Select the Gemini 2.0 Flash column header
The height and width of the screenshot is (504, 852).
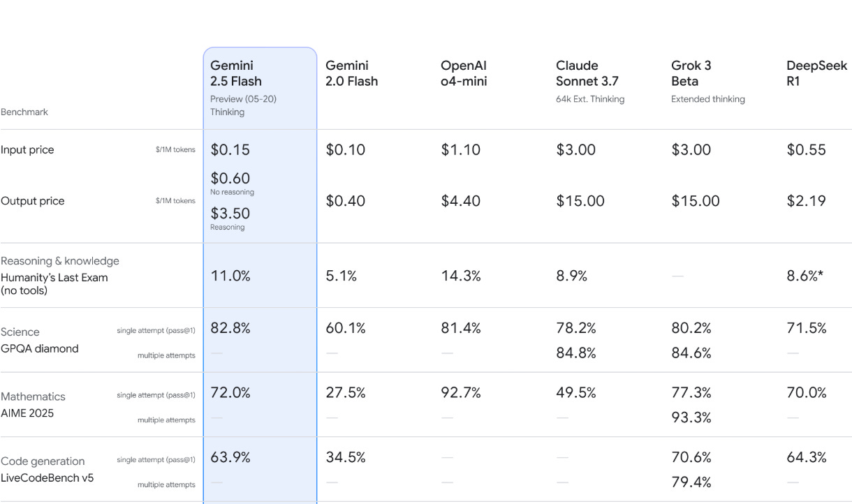coord(351,73)
